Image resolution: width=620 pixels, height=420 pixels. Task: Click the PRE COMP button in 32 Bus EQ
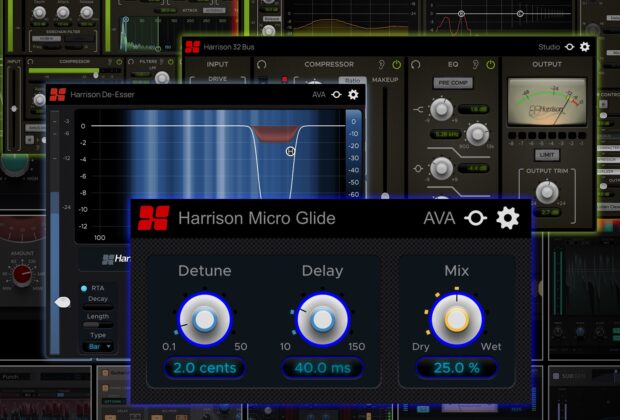[x=453, y=83]
